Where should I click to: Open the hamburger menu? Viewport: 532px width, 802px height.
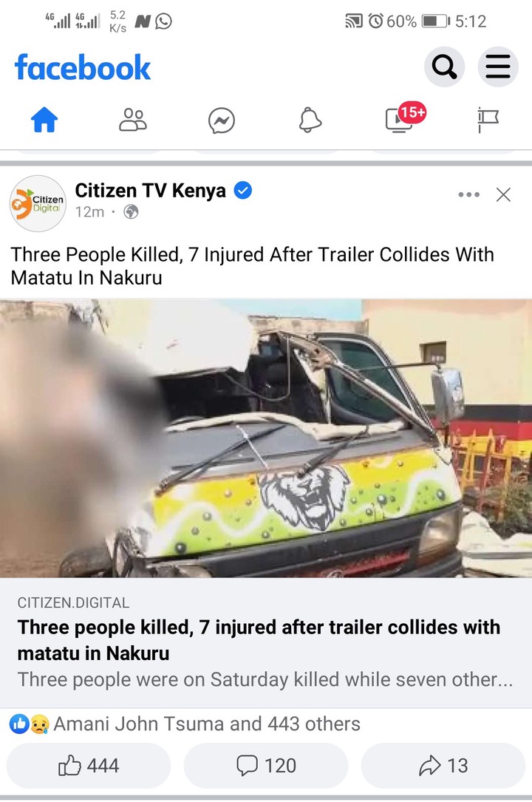(x=498, y=67)
